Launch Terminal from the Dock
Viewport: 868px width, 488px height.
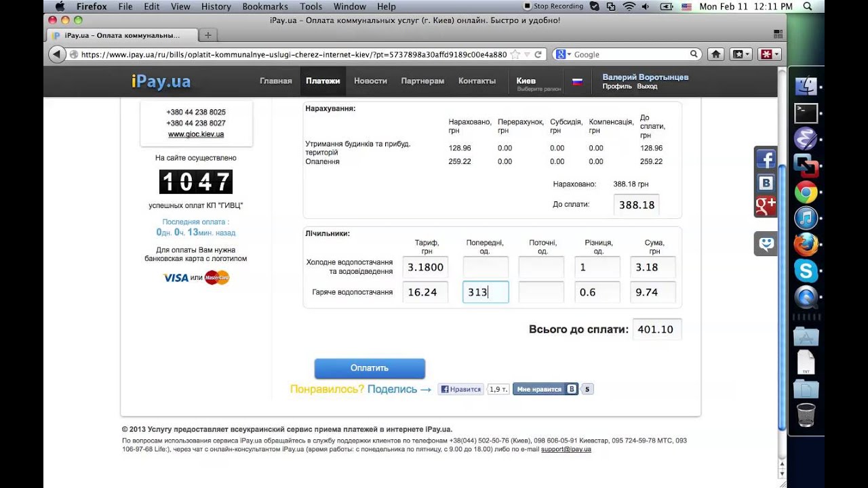(806, 113)
